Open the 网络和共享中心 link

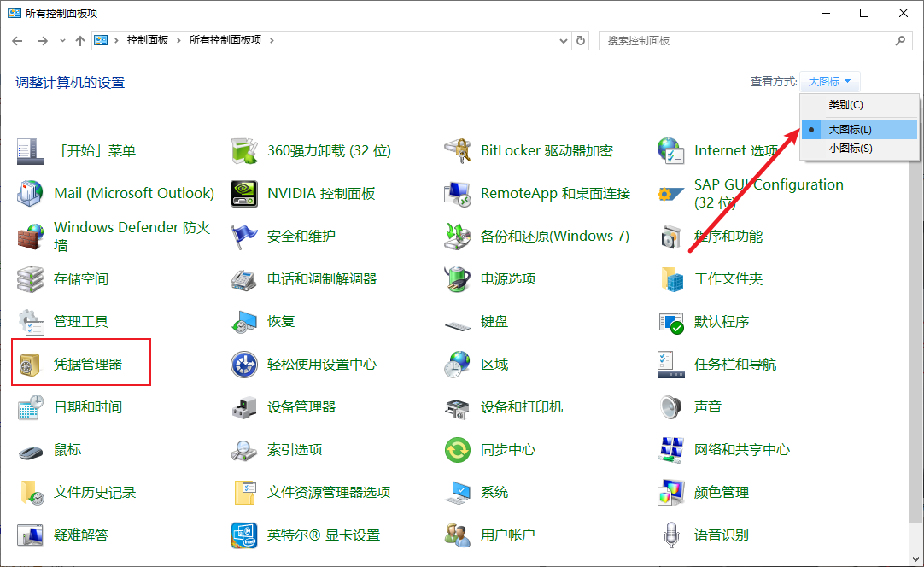pos(741,450)
